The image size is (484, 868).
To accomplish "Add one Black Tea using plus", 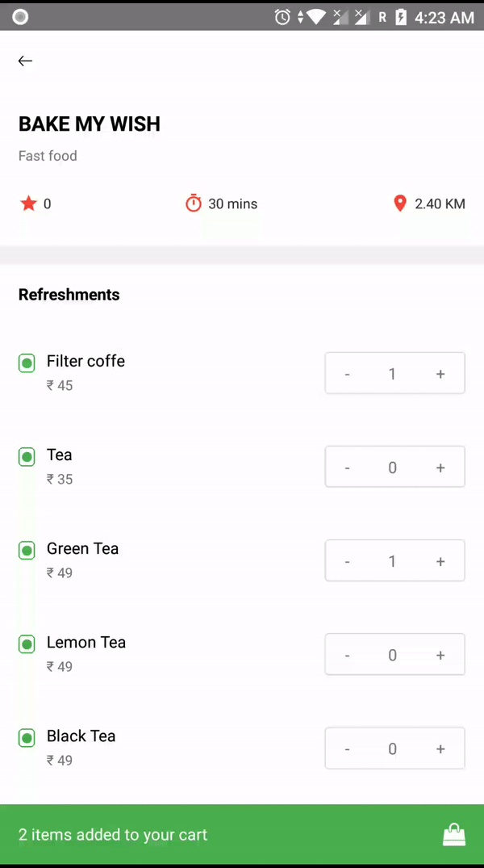I will click(x=440, y=748).
